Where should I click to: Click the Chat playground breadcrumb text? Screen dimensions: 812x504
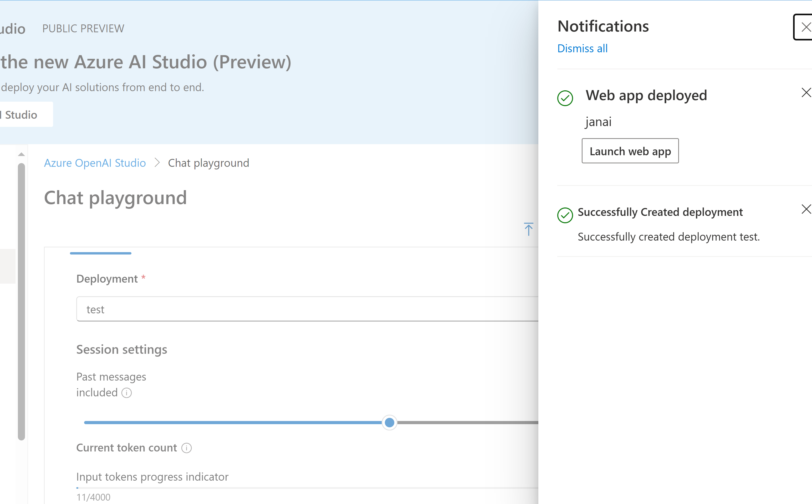click(x=208, y=163)
